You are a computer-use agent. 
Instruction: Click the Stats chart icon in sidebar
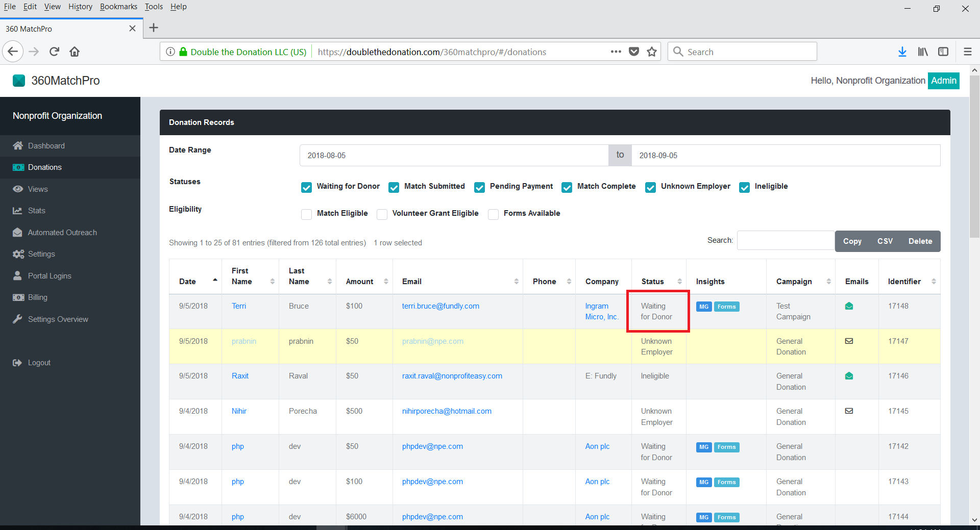(x=18, y=211)
